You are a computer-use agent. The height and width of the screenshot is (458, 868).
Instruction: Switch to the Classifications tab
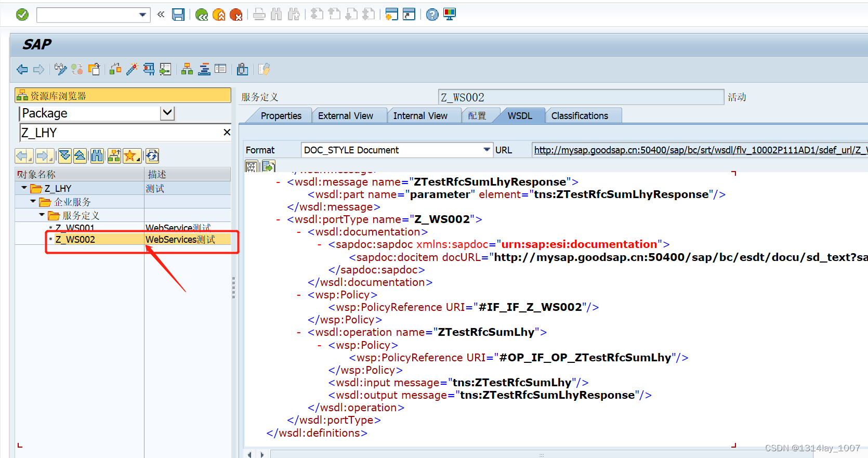[580, 115]
